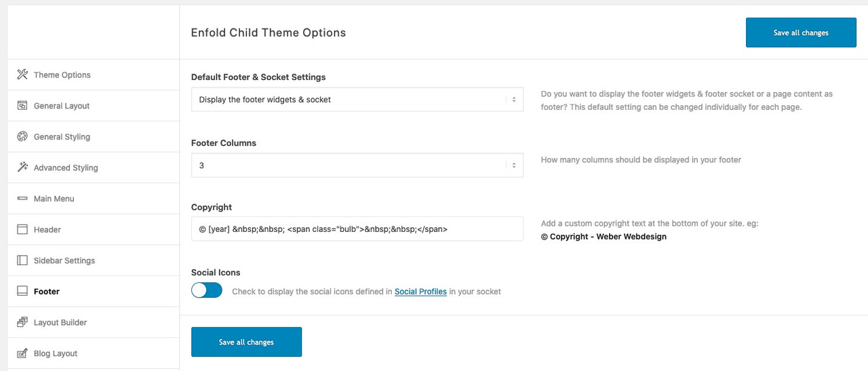Click the General Styling palette icon

[x=22, y=136]
